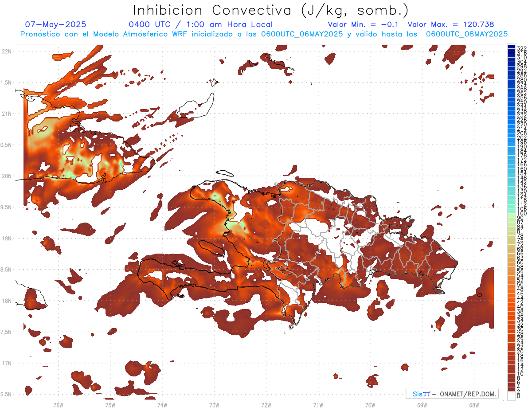Click the "75W" longitude label
The height and width of the screenshot is (411, 532).
pos(110,405)
